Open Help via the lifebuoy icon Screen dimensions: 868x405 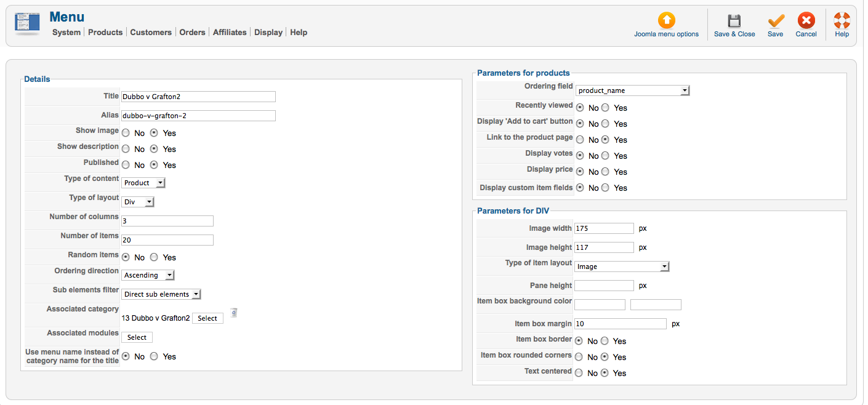click(842, 20)
